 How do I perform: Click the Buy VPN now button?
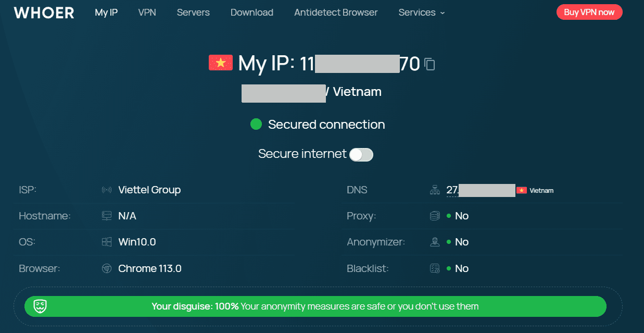pyautogui.click(x=589, y=11)
